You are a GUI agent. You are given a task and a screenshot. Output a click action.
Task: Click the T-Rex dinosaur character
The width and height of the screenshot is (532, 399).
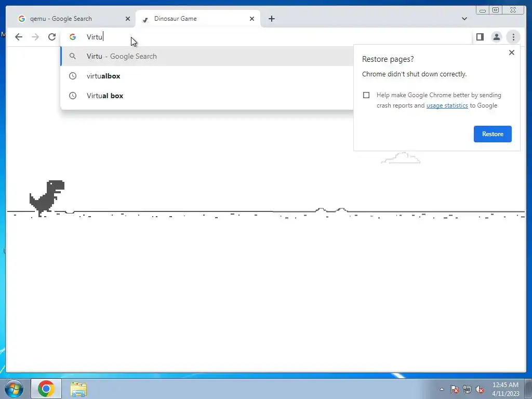tap(47, 198)
